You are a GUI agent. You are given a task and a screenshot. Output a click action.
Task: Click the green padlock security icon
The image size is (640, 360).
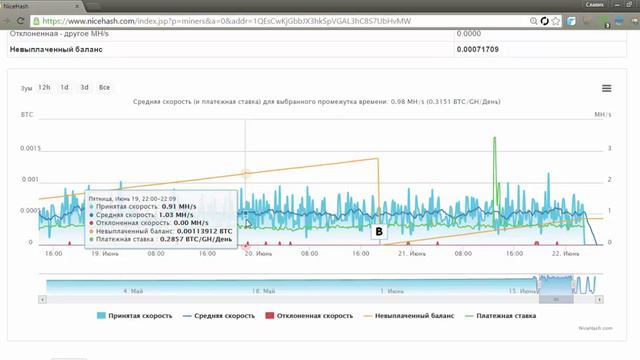point(36,21)
